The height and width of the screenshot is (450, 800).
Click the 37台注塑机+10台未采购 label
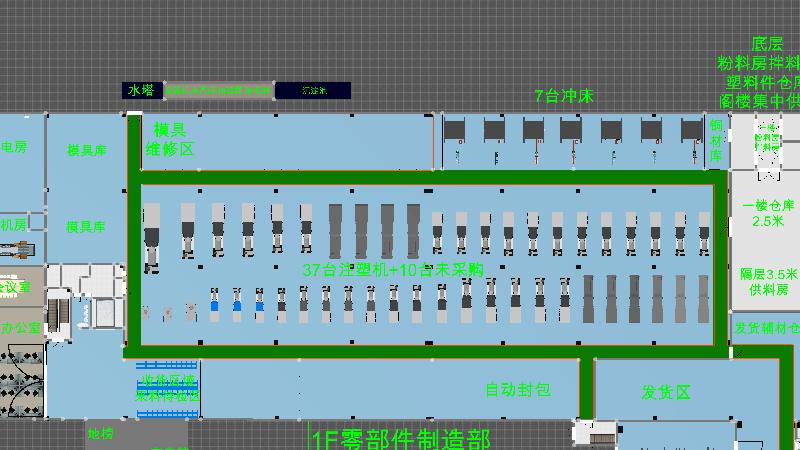click(x=393, y=269)
